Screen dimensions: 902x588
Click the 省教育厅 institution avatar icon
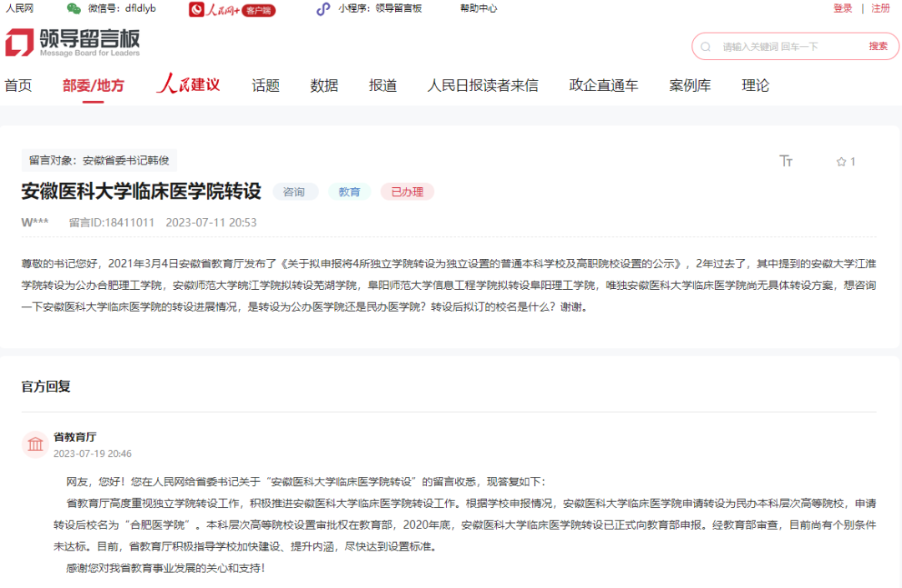tap(36, 444)
